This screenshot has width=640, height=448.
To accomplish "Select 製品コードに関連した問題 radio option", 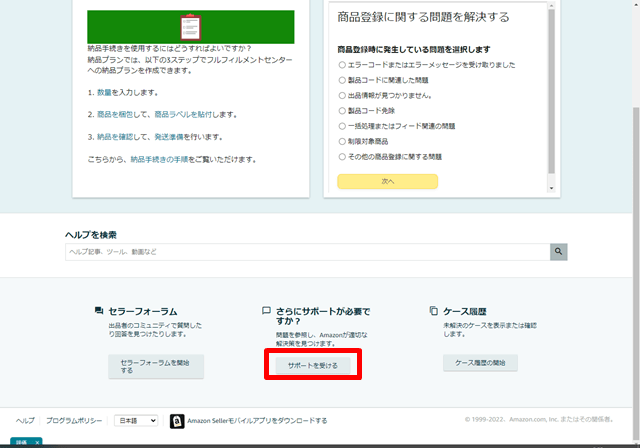I will click(x=342, y=80).
